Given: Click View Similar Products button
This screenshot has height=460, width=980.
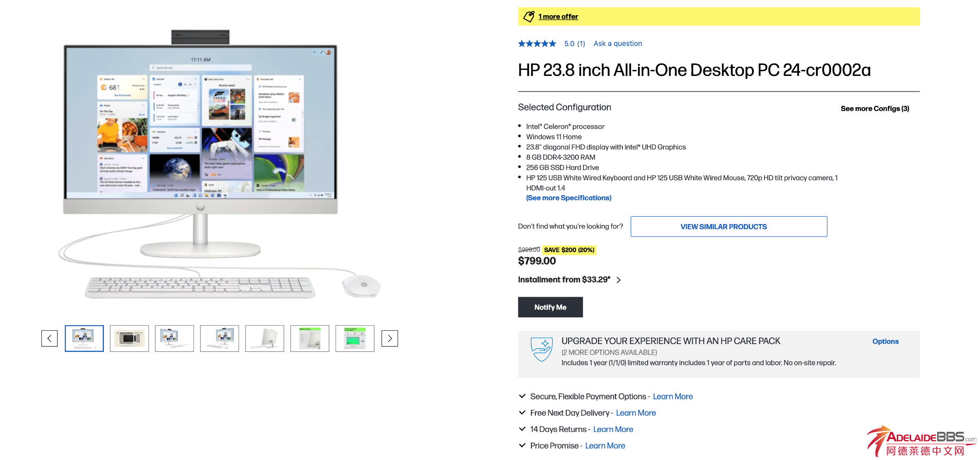Looking at the screenshot, I should pos(729,227).
